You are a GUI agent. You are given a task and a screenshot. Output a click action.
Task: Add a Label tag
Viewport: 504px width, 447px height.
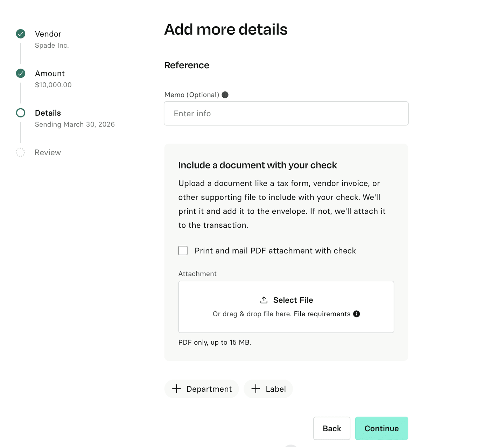[x=268, y=389]
